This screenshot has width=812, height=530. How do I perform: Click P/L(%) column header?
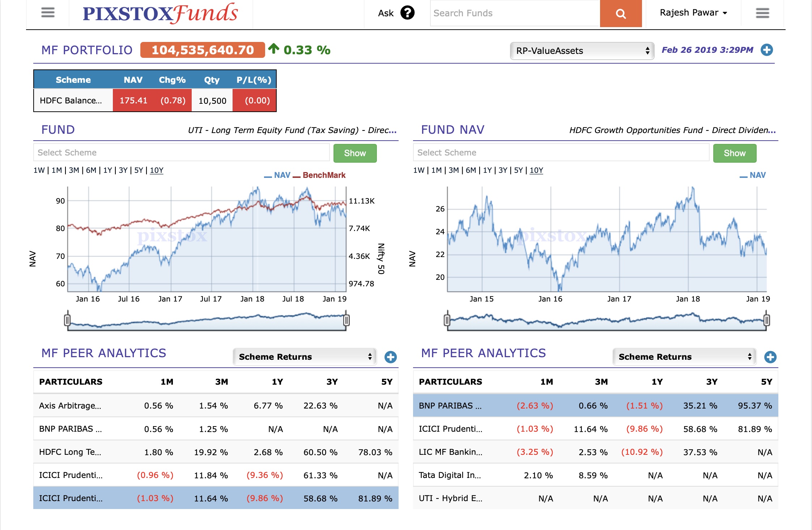pos(254,80)
